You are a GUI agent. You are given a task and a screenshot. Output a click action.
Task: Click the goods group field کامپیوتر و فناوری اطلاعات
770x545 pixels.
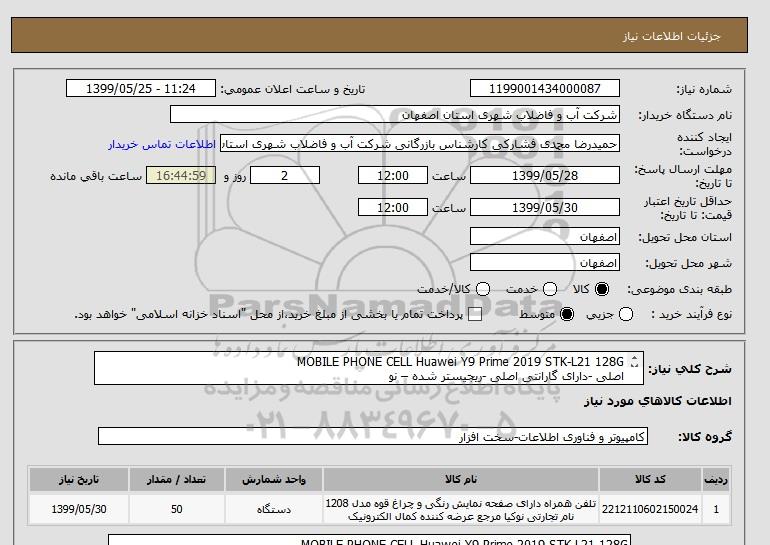373,436
